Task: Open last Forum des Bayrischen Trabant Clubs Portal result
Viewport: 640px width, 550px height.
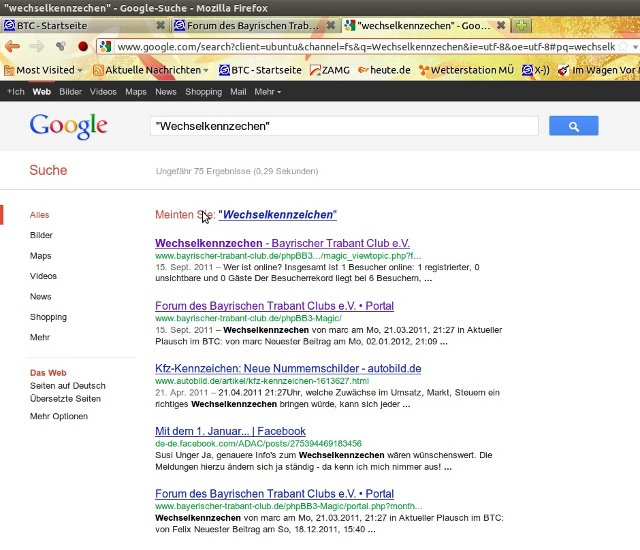Action: (274, 494)
